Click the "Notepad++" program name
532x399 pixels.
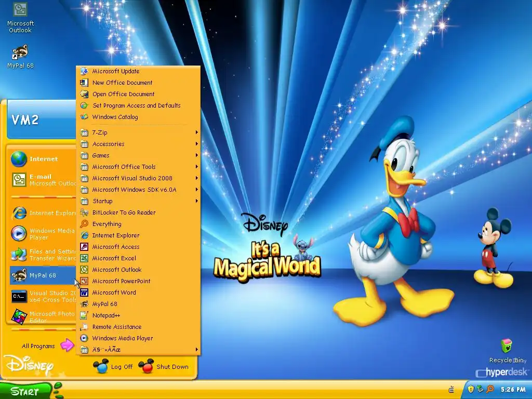pos(106,315)
